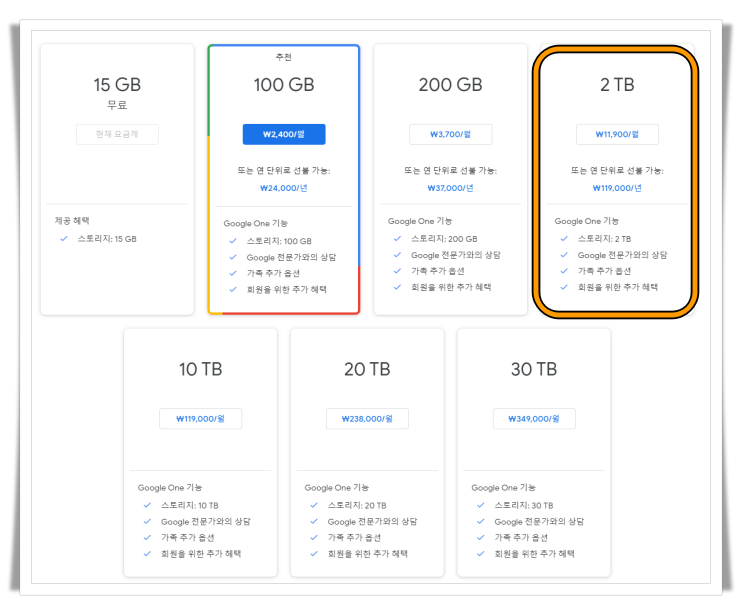Click the 200 GB plan title
The image size is (742, 615).
[x=450, y=85]
